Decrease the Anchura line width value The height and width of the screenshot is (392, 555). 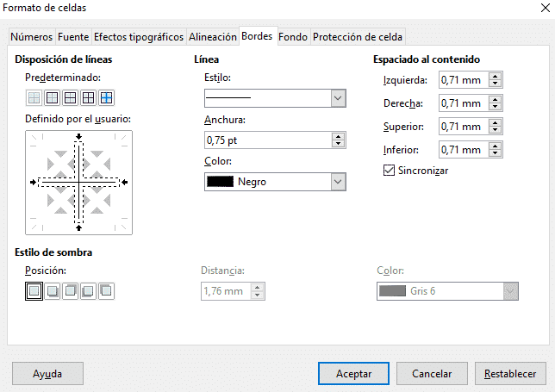click(x=339, y=144)
